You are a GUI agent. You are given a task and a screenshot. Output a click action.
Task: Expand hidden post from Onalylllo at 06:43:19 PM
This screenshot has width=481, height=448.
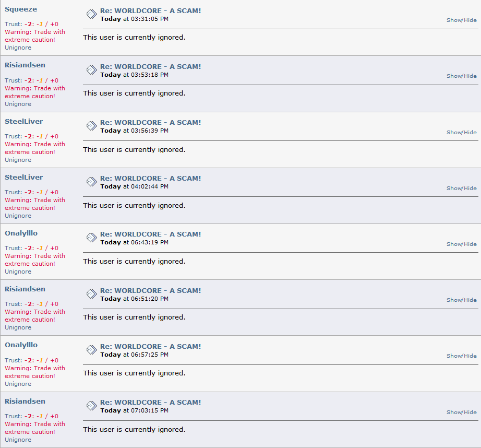pos(461,244)
